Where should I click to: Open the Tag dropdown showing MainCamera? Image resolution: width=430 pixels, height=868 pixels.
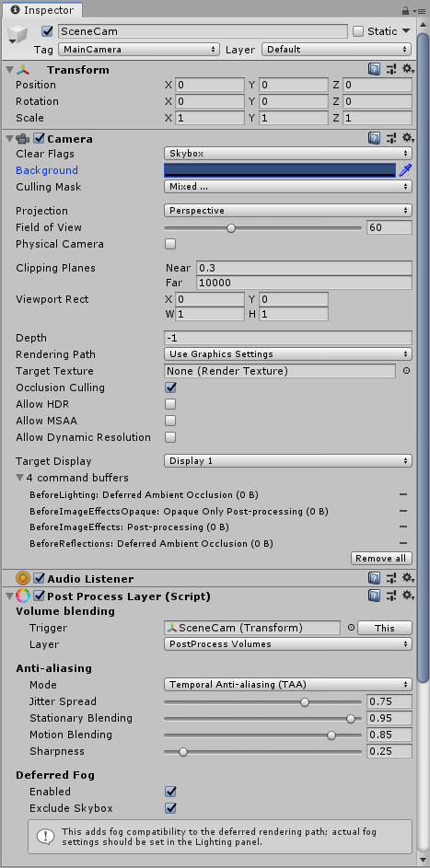tap(139, 50)
